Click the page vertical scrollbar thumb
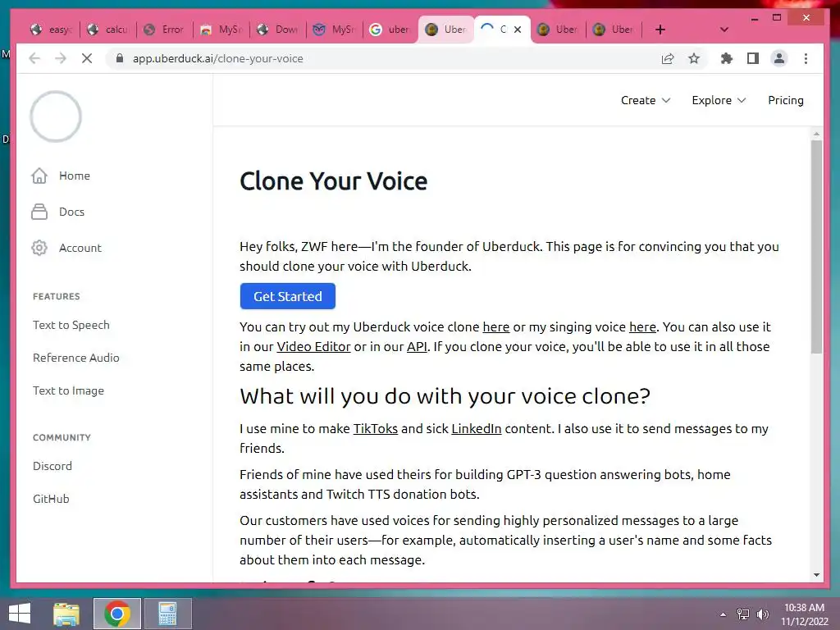Viewport: 840px width, 630px height. click(x=816, y=246)
